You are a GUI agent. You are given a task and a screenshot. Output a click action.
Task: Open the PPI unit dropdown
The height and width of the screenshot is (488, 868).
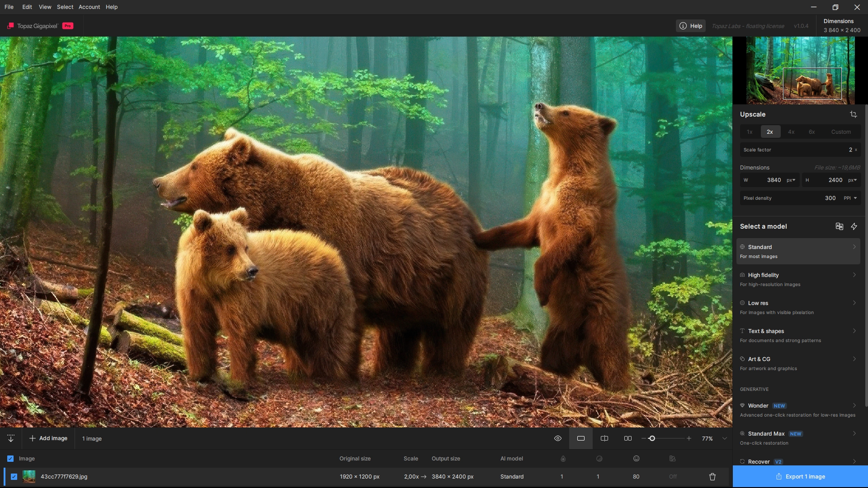tap(850, 198)
